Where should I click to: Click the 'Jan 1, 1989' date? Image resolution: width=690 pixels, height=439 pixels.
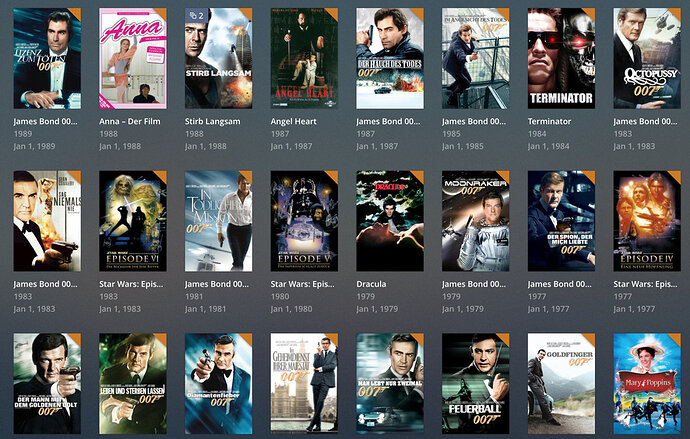[x=34, y=146]
